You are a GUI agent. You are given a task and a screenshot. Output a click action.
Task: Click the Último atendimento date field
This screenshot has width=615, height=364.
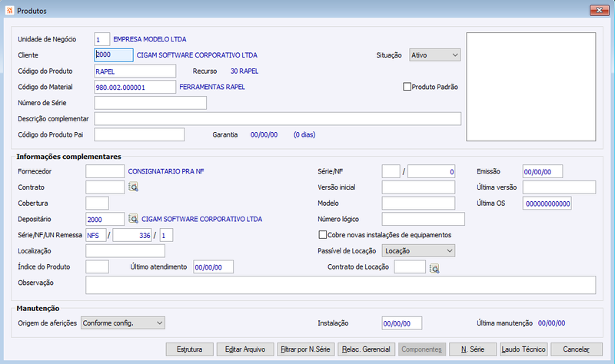pos(214,266)
